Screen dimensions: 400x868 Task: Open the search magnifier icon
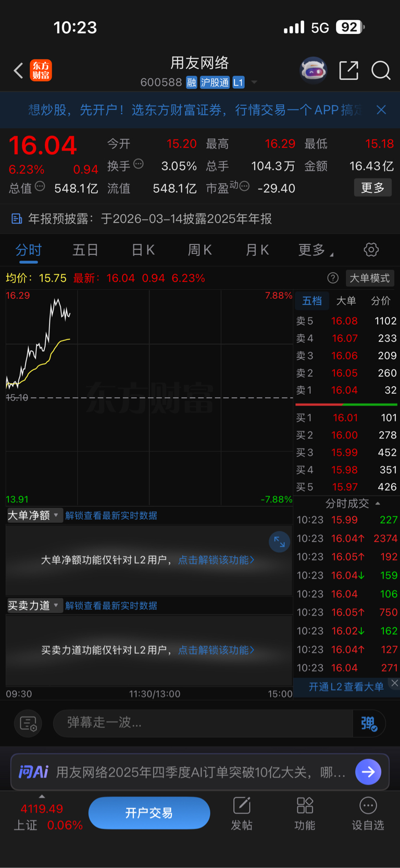coord(381,70)
